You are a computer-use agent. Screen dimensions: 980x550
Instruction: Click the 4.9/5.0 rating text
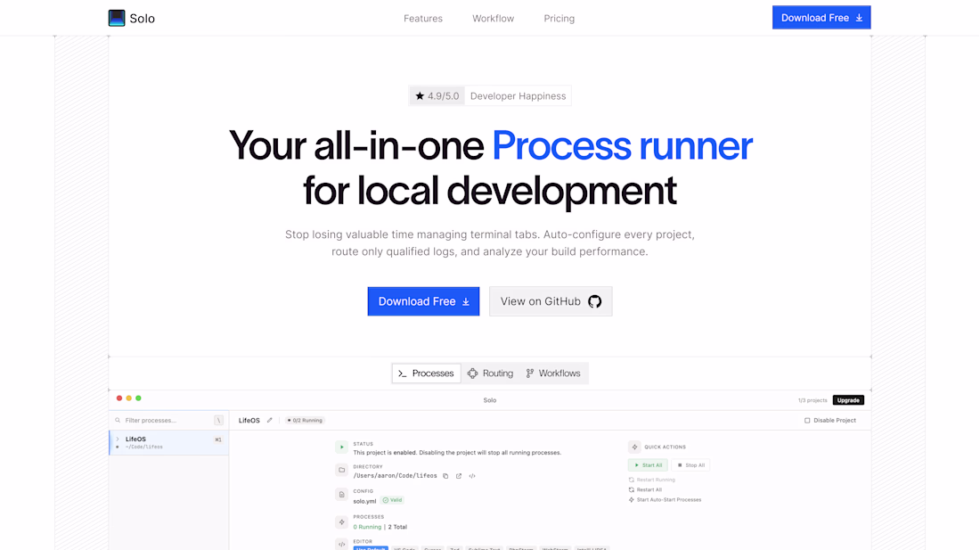pos(443,95)
